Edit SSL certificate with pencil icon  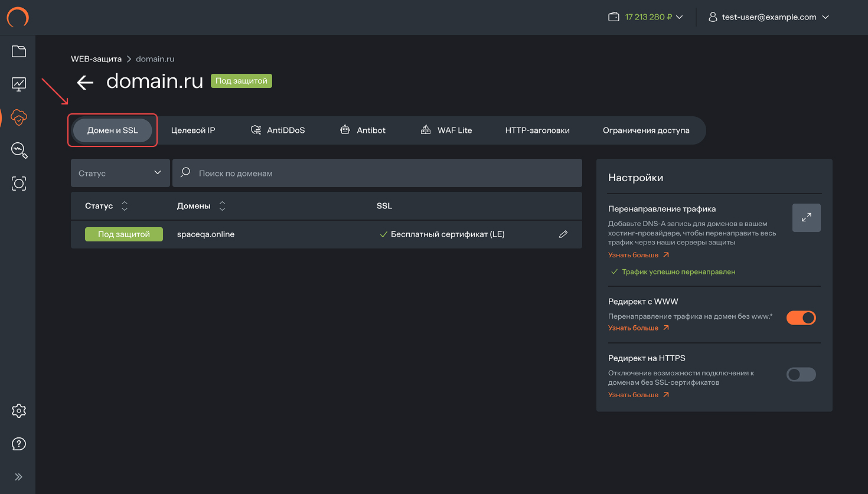(563, 234)
